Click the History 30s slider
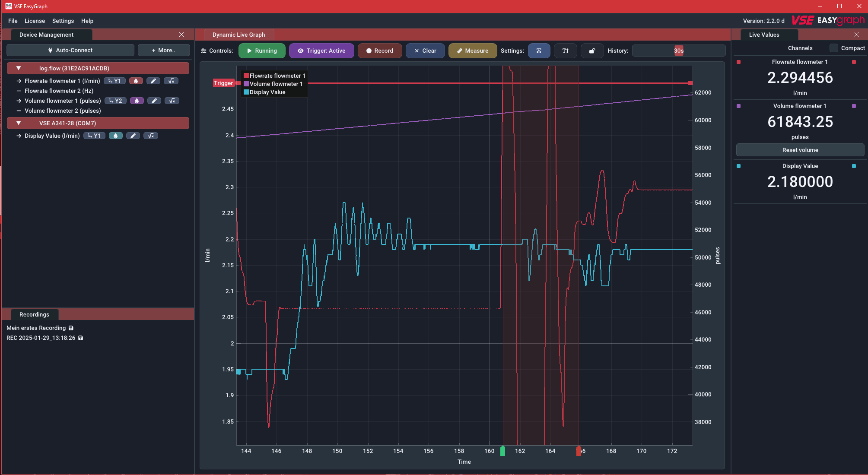The image size is (868, 475). (678, 51)
